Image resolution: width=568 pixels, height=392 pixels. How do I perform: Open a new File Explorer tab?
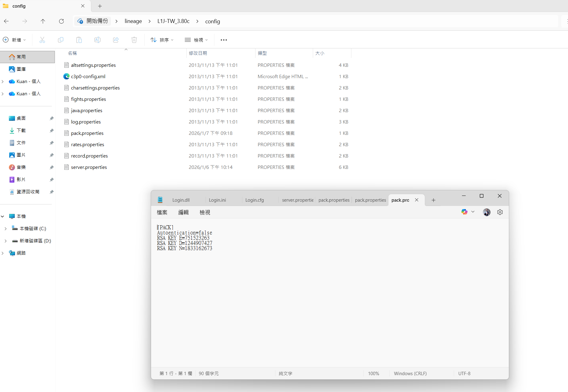100,6
